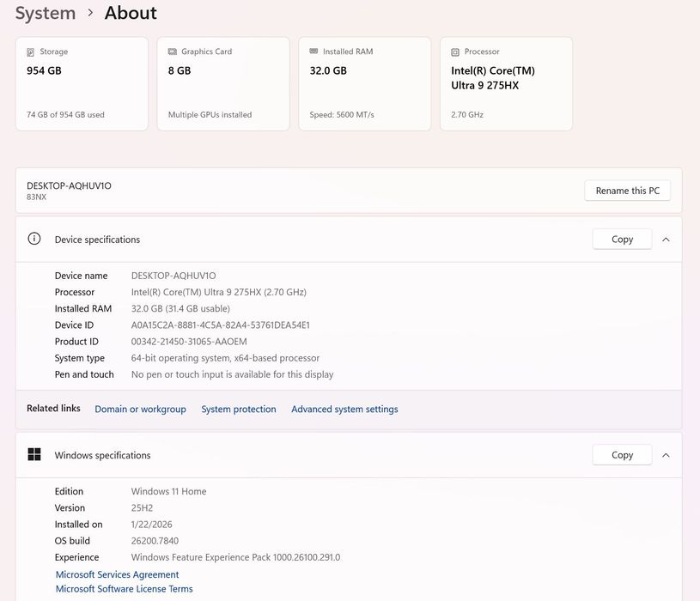Open Microsoft Software License Terms link
700x601 pixels.
(124, 588)
